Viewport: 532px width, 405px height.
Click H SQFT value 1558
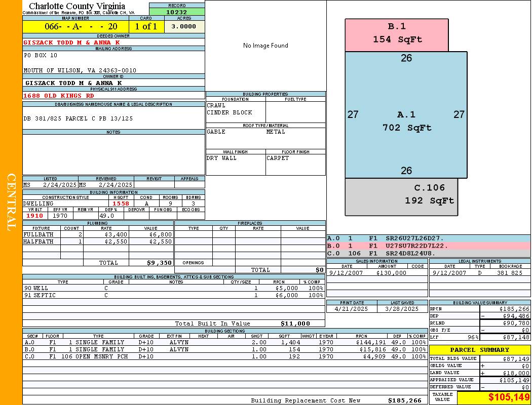(x=121, y=204)
